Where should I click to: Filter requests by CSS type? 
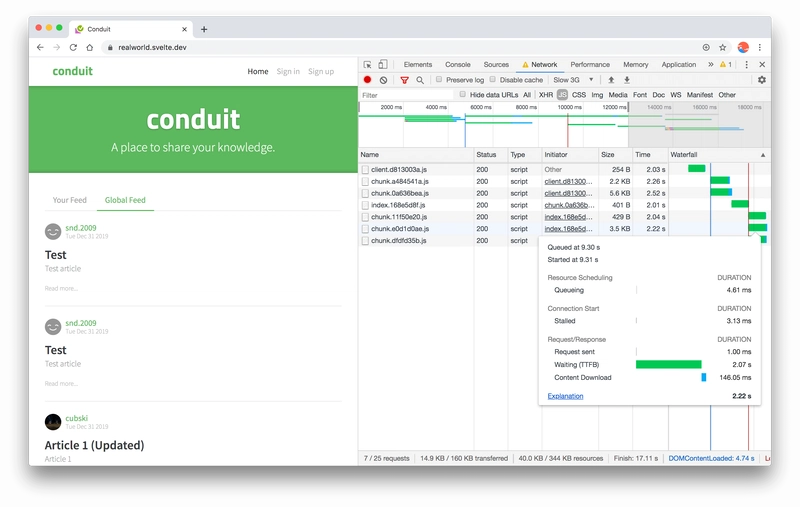pos(579,95)
